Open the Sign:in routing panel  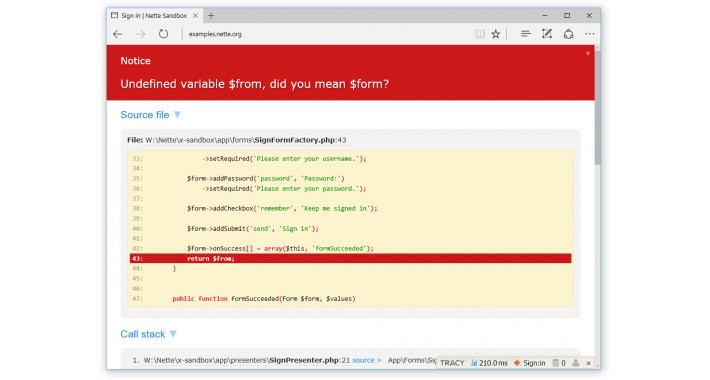pyautogui.click(x=530, y=363)
